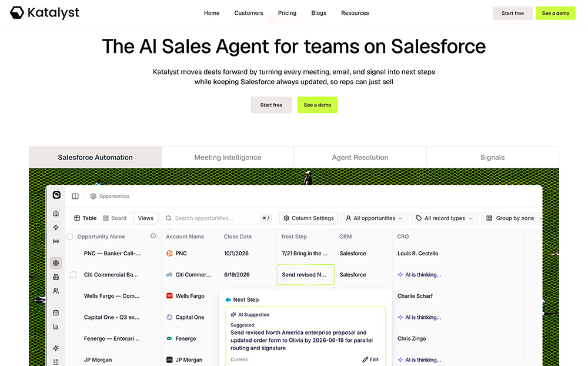The height and width of the screenshot is (366, 588).
Task: Select the lightning bolt sidebar icon
Action: click(56, 228)
